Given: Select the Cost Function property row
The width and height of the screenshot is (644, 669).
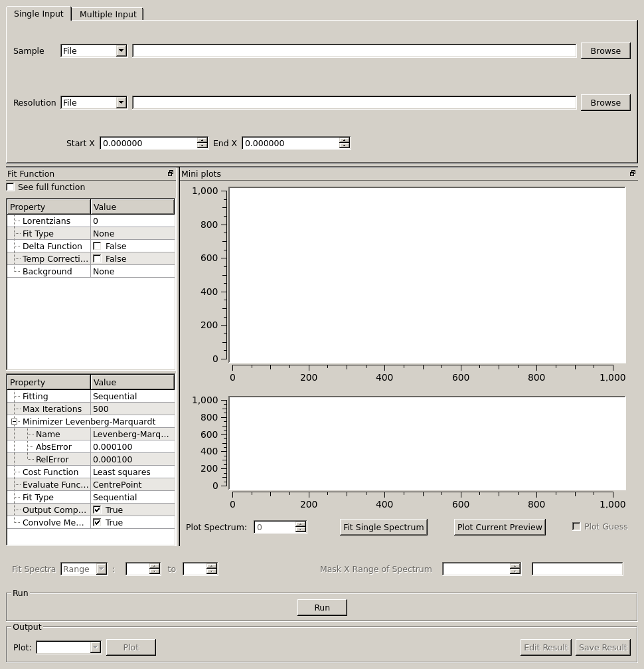Looking at the screenshot, I should [x=50, y=472].
